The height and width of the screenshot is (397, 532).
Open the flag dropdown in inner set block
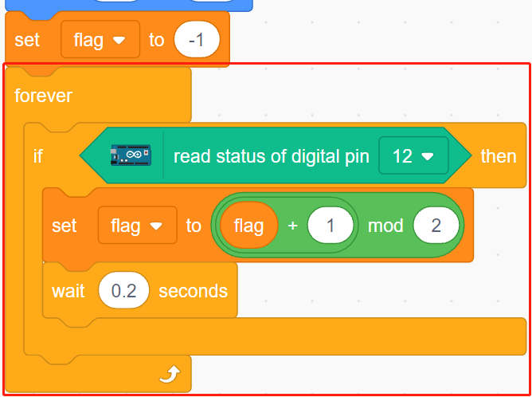(138, 226)
